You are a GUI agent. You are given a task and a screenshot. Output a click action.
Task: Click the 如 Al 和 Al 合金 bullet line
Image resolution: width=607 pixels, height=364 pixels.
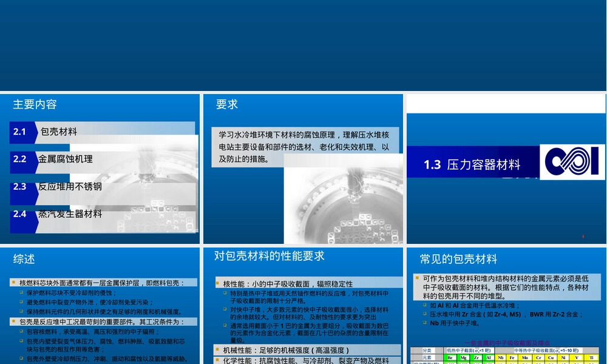click(x=474, y=305)
